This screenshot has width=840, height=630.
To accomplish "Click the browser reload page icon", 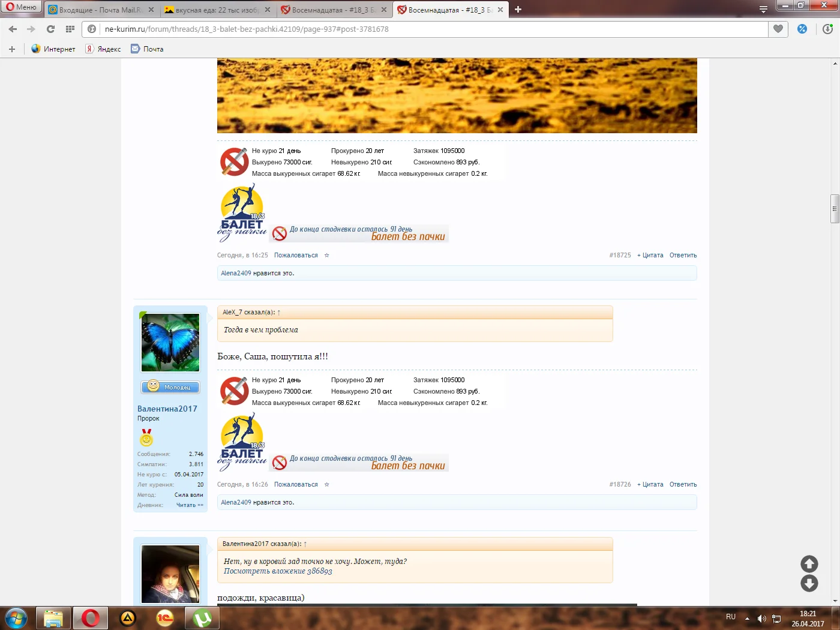I will pos(50,29).
